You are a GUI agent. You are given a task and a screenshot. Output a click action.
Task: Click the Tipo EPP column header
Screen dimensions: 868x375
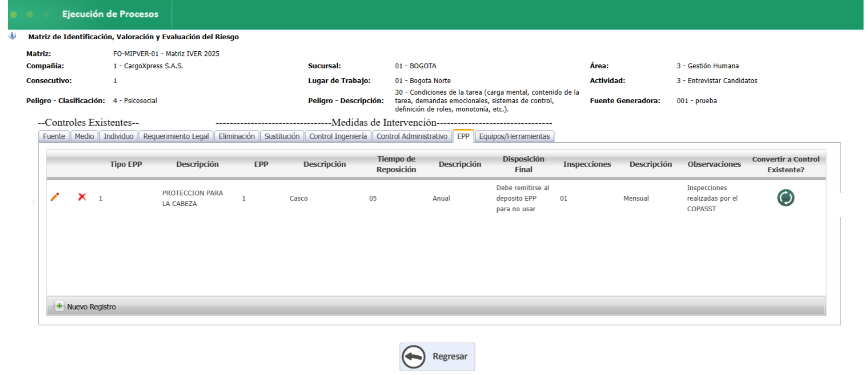(x=126, y=164)
